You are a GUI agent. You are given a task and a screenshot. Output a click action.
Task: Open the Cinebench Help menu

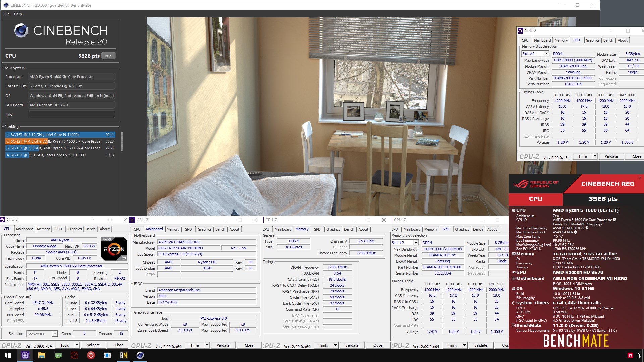point(18,14)
